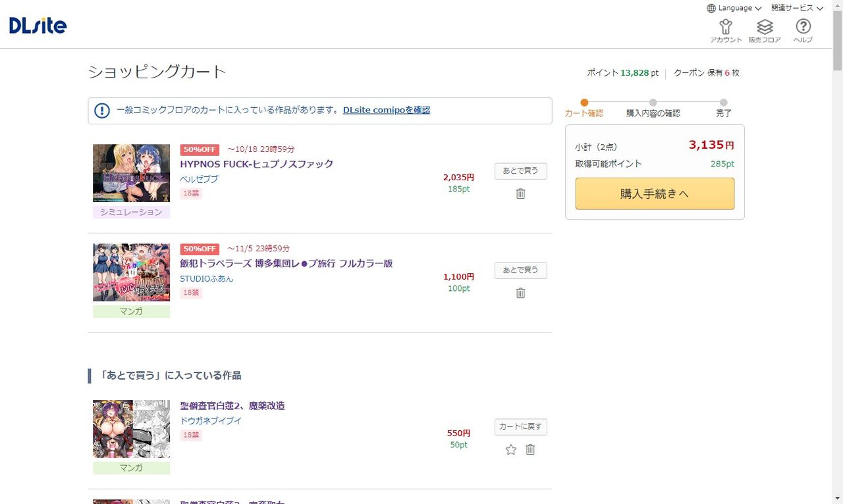
Task: Click the Help question mark icon
Action: pos(803,30)
